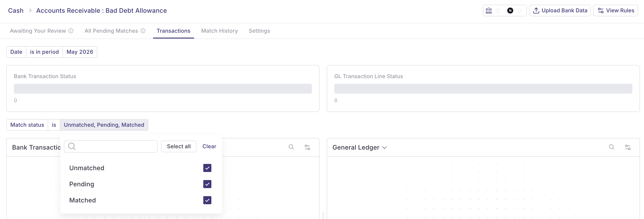The height and width of the screenshot is (219, 644).
Task: Click the bank building icon in header
Action: [x=488, y=11]
